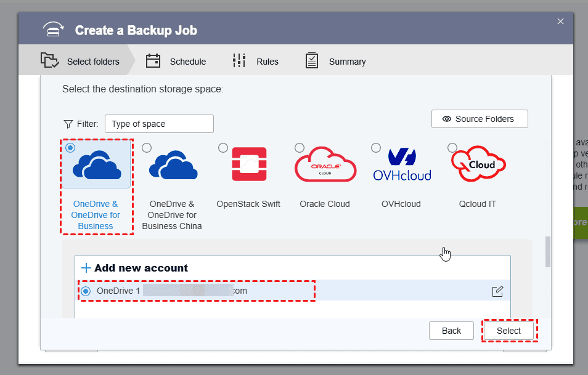This screenshot has width=588, height=375.
Task: Click the OneDrive & OneDrive for Business cloud icon
Action: pyautogui.click(x=97, y=165)
